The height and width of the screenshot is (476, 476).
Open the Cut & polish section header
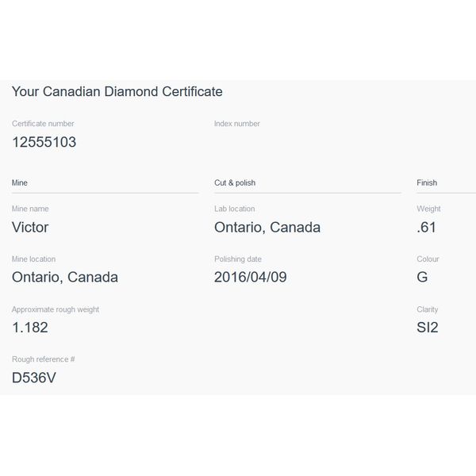tap(235, 182)
